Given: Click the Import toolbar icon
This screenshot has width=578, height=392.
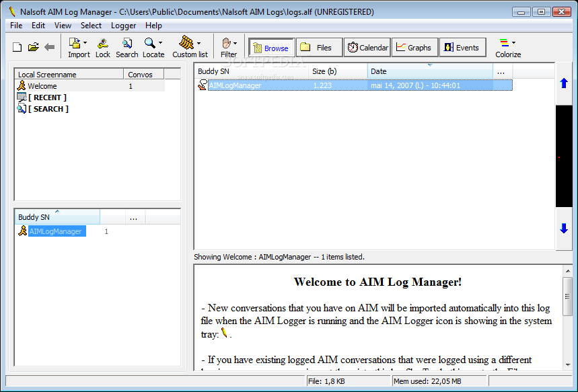Looking at the screenshot, I should [75, 43].
